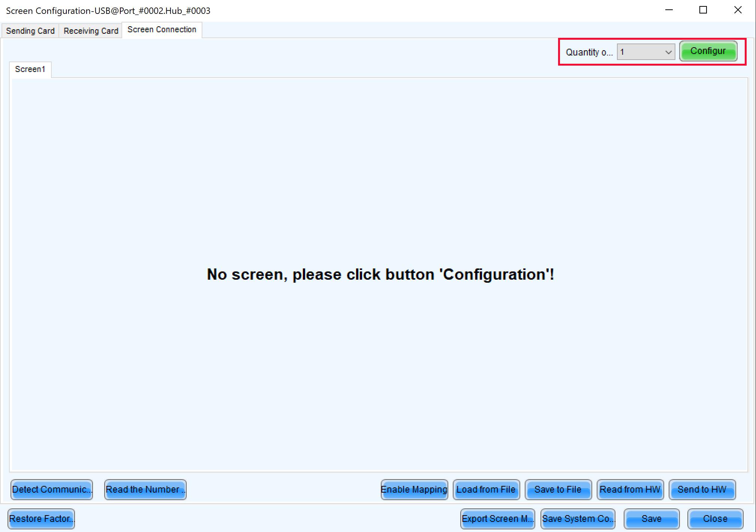
Task: Click the Restore Factor... button
Action: coord(41,519)
